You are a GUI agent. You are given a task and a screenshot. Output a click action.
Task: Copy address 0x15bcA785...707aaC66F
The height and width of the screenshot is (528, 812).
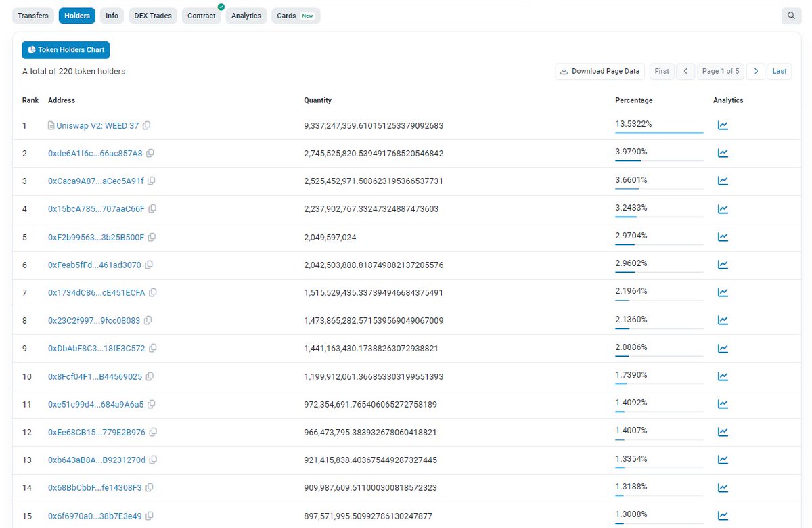152,209
